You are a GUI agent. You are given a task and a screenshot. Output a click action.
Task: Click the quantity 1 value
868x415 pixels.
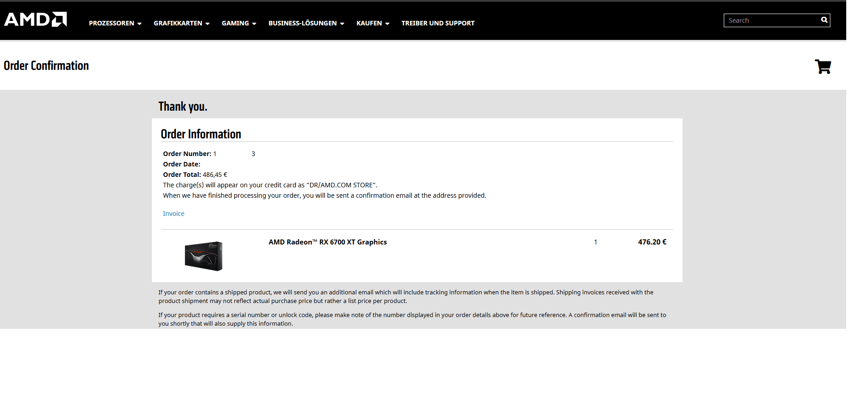pyautogui.click(x=595, y=242)
